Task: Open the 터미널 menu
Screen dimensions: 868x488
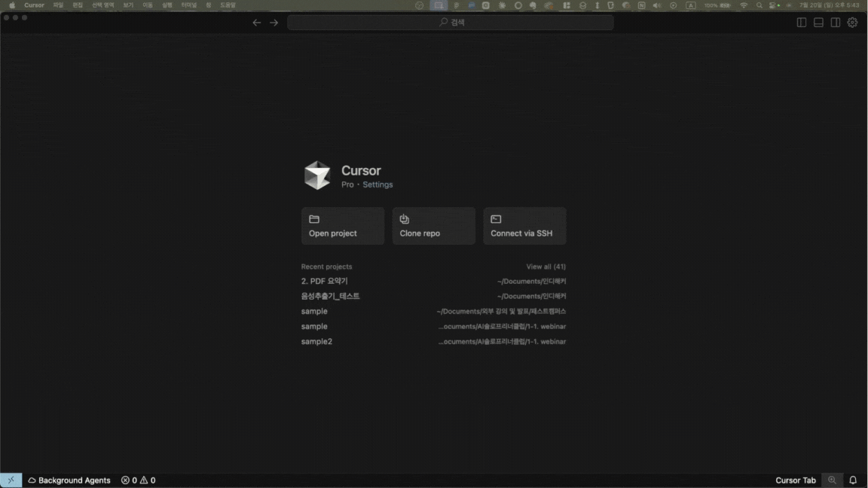Action: 189,5
